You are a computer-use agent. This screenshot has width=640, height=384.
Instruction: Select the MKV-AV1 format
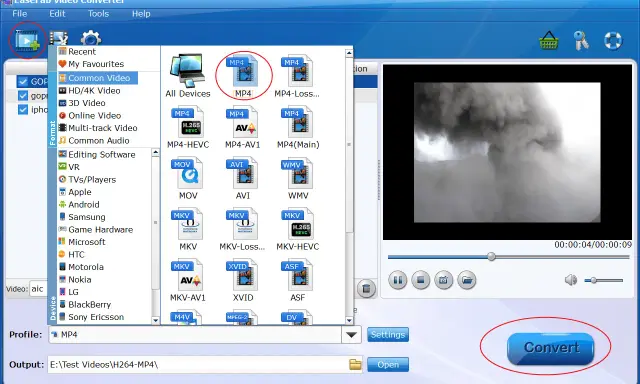[188, 280]
